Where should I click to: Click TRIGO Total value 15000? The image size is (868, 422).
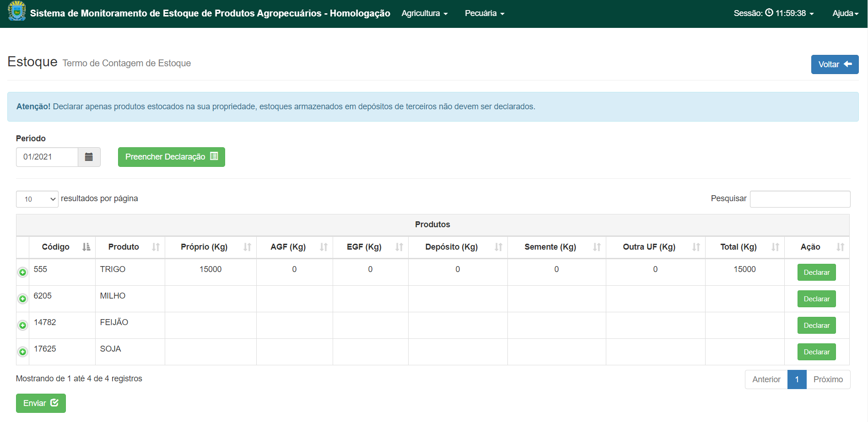[745, 269]
